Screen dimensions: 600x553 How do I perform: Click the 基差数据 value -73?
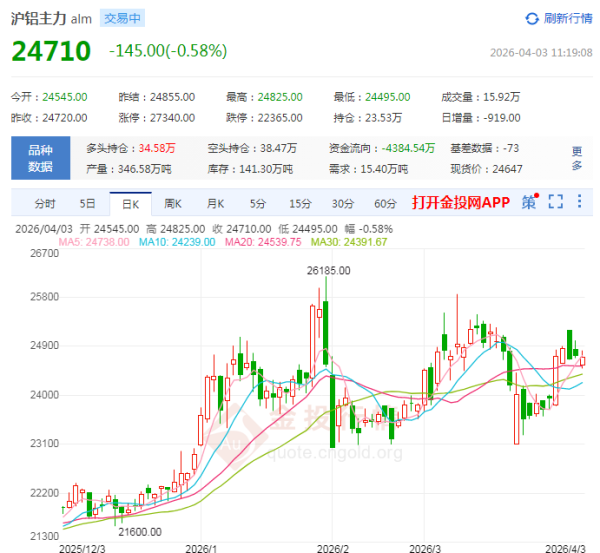[x=510, y=148]
